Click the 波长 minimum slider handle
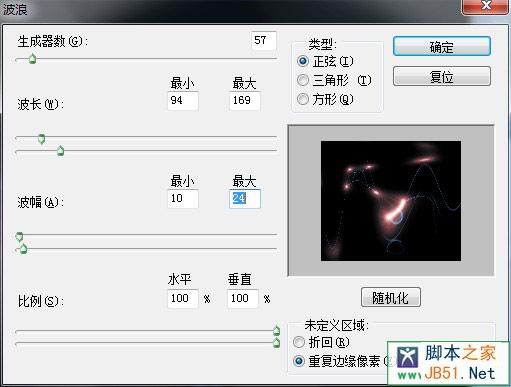The width and height of the screenshot is (511, 387). (41, 138)
